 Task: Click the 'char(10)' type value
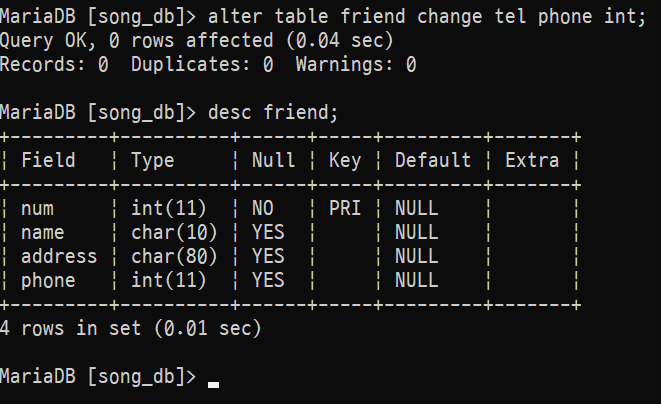click(169, 233)
